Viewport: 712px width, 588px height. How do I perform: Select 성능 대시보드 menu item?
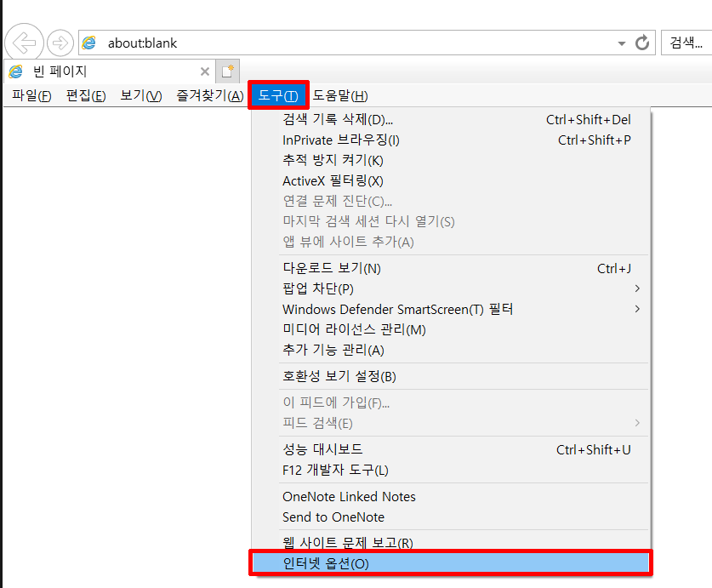(452, 449)
